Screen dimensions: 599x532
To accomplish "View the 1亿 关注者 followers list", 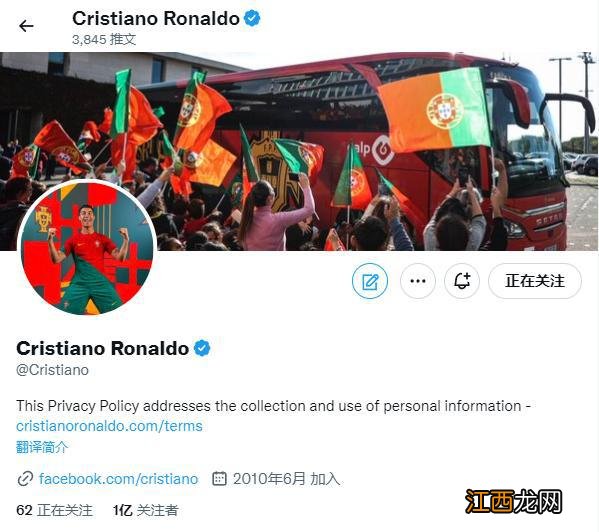I will (146, 510).
